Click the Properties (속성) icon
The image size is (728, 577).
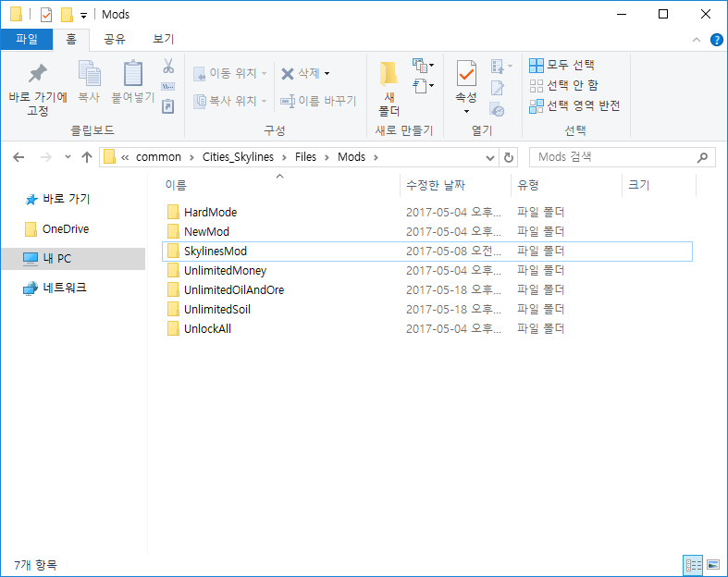[466, 73]
